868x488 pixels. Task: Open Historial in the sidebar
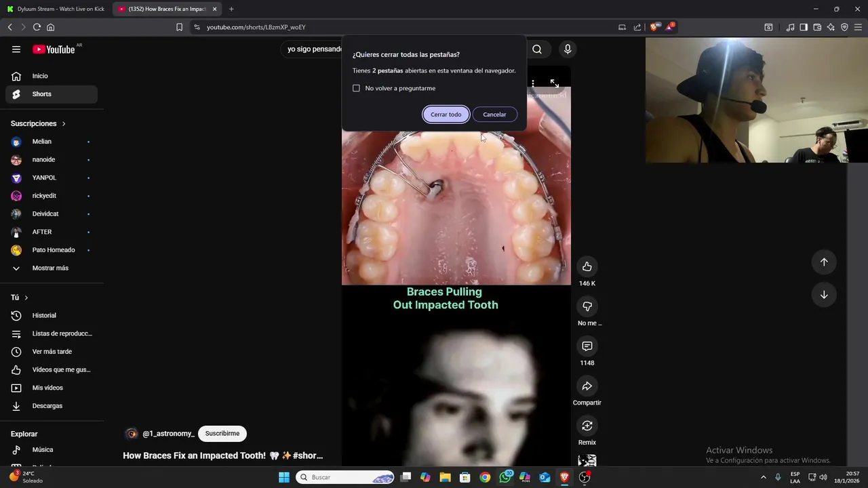pyautogui.click(x=52, y=315)
